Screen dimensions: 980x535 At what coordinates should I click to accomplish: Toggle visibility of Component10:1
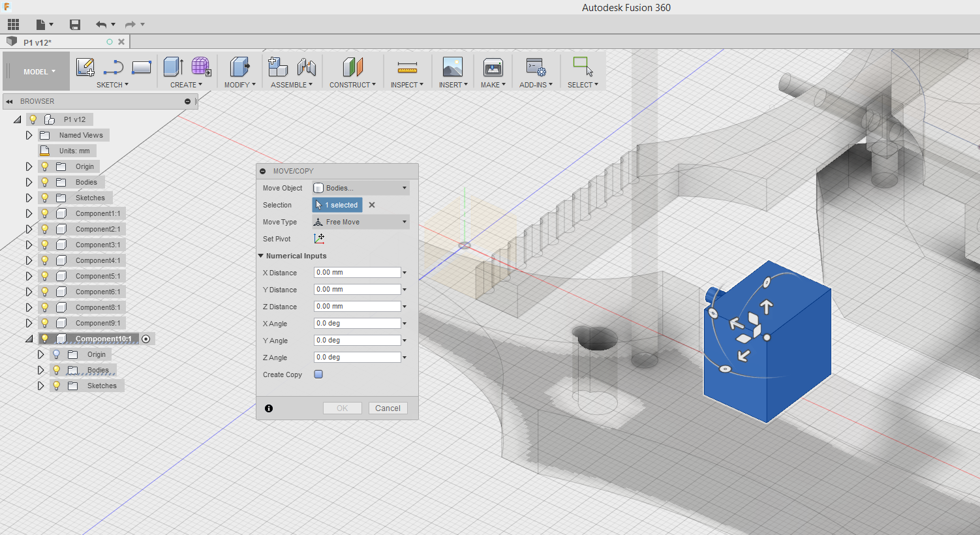pos(45,339)
